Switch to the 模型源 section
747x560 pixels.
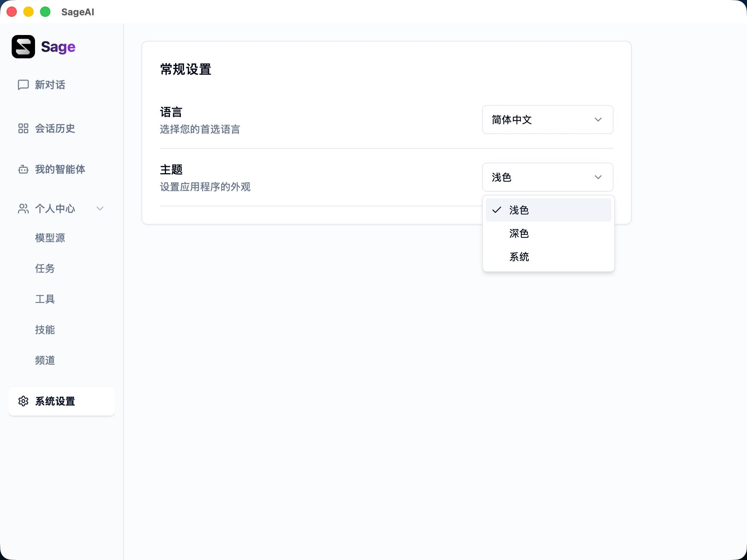tap(50, 238)
